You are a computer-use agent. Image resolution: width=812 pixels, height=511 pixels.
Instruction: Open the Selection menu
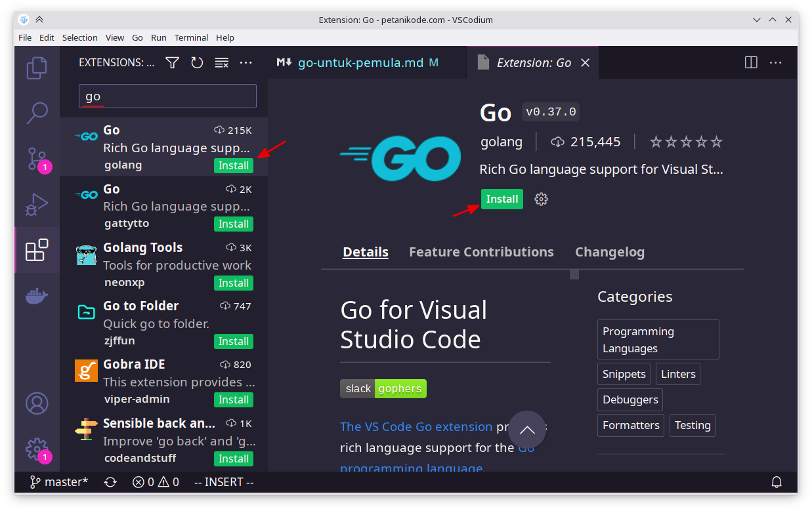coord(80,37)
